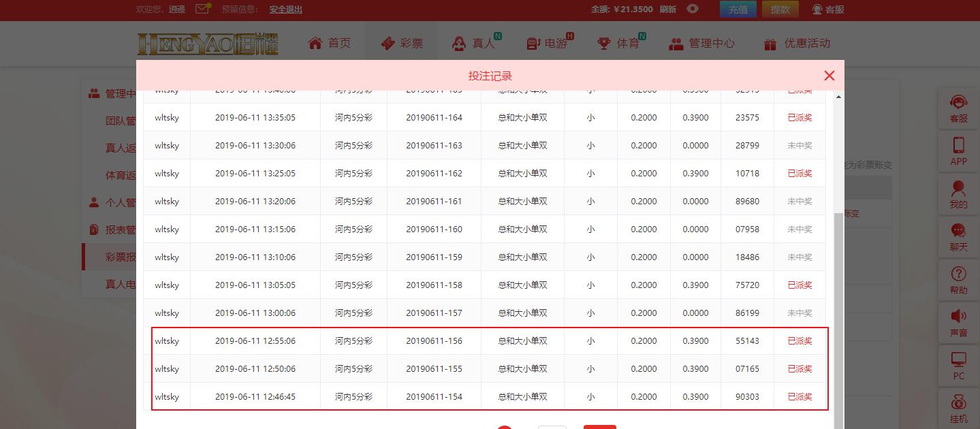Click 安全退出 logout link

(285, 10)
